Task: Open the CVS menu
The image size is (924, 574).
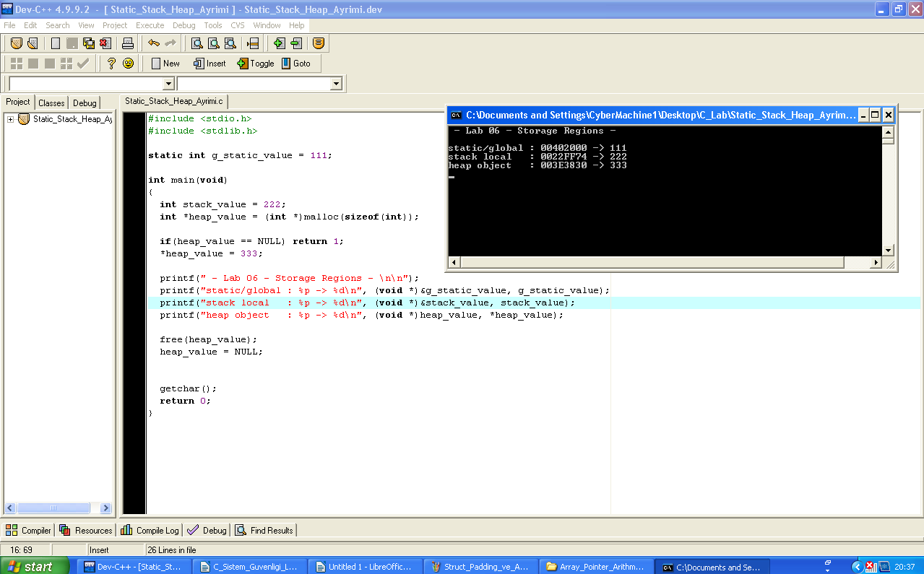Action: (238, 25)
